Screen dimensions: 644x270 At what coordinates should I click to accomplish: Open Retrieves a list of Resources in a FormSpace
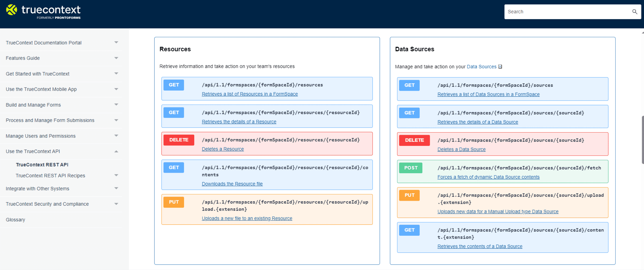tap(249, 94)
